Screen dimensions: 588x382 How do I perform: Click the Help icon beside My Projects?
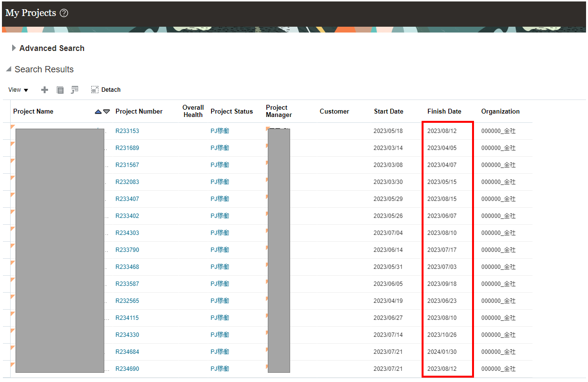click(64, 13)
